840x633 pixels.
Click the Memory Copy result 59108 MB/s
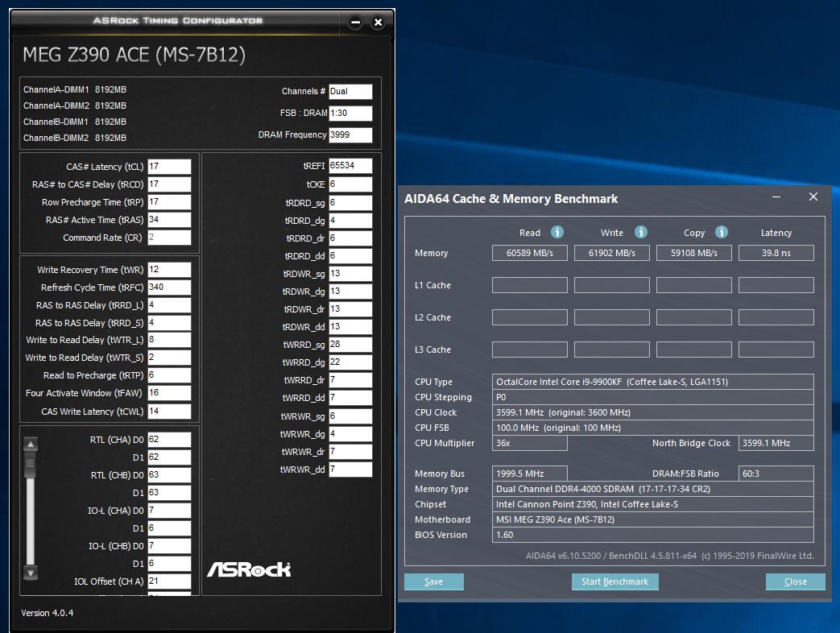click(694, 253)
